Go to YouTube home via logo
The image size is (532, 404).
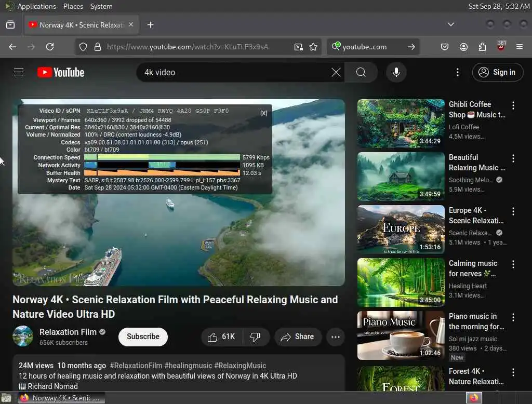[61, 72]
